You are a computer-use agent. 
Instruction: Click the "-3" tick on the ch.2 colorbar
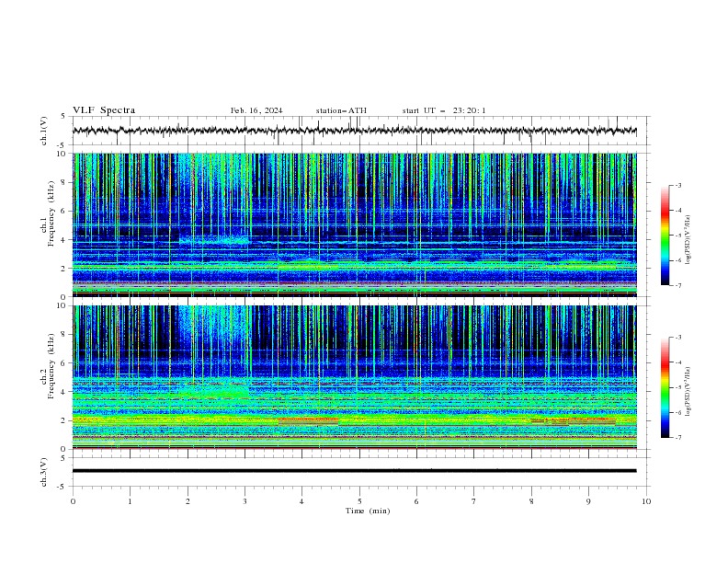pos(677,338)
